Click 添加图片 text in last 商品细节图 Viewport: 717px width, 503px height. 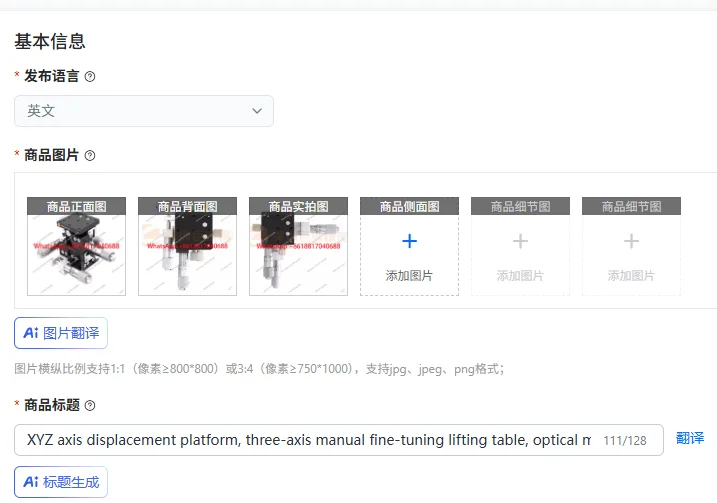pyautogui.click(x=631, y=276)
